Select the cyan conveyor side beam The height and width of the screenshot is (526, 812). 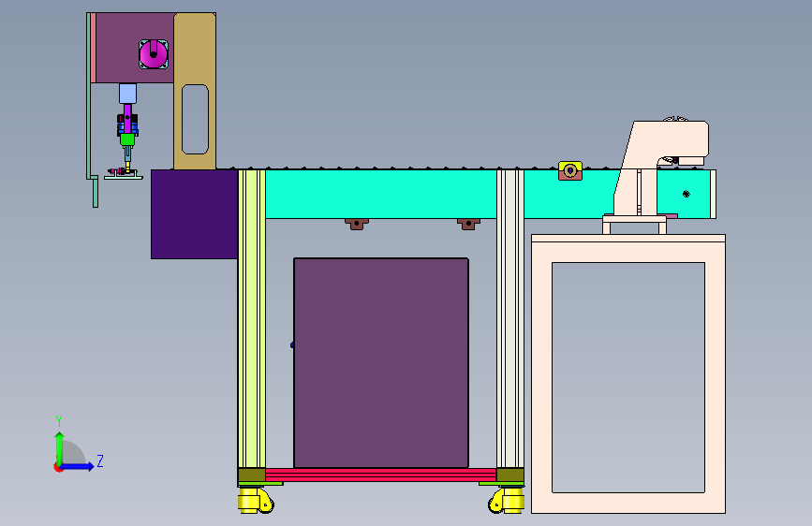click(x=380, y=194)
